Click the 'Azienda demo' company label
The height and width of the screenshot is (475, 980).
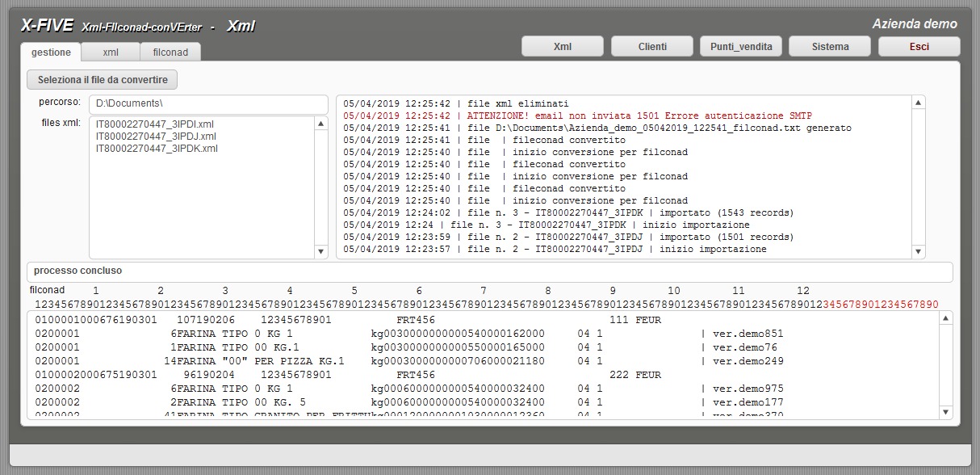click(915, 24)
